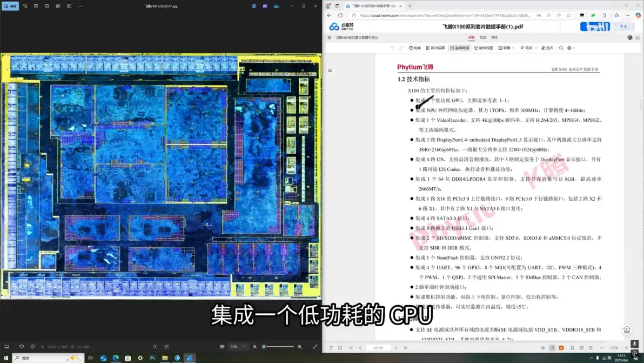644x363 pixels.
Task: Open search in the PDF toolbar
Action: (x=561, y=48)
